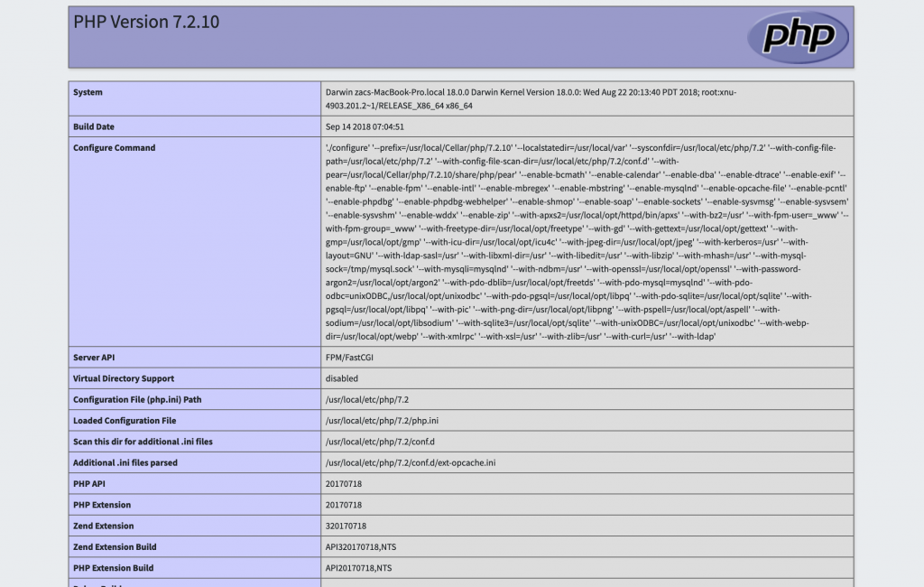Image resolution: width=924 pixels, height=587 pixels.
Task: Select the Zend Extension Build row
Action: 115,546
